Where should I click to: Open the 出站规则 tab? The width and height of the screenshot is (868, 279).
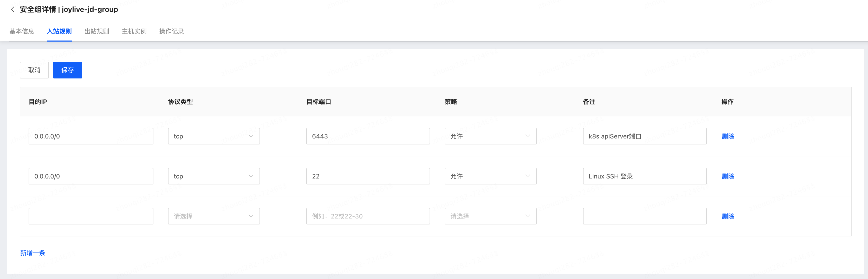(x=97, y=31)
